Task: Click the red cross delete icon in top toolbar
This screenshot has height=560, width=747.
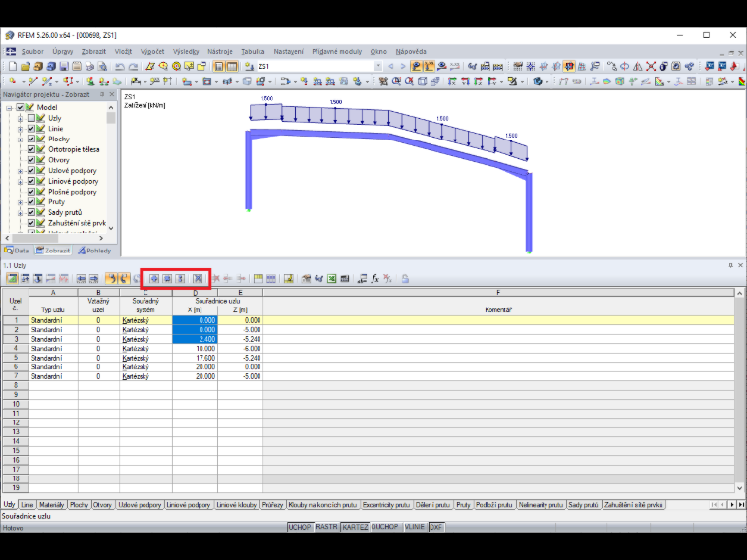Action: (651, 66)
